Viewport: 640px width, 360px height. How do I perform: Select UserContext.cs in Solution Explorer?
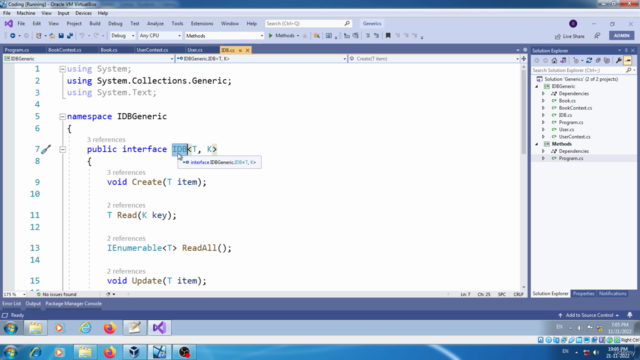point(574,137)
